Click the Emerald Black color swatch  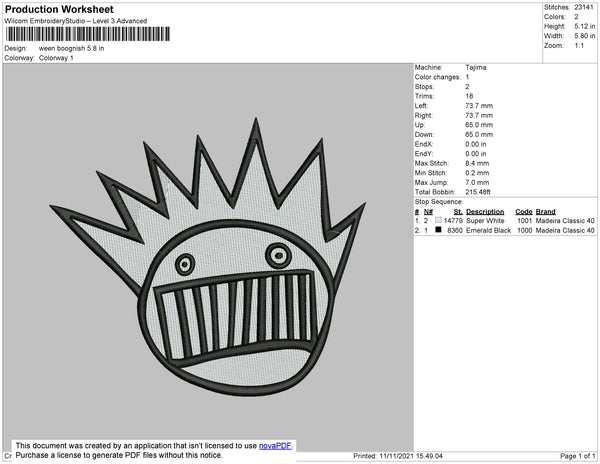pyautogui.click(x=438, y=230)
